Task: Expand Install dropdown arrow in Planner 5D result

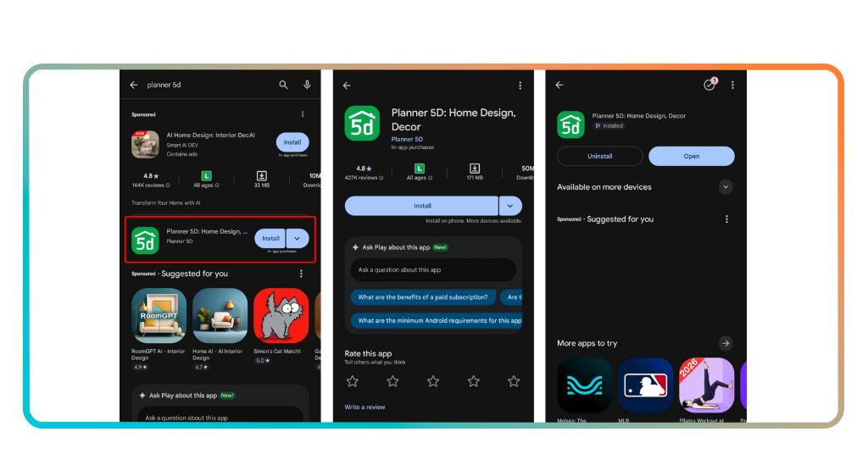Action: coord(298,239)
